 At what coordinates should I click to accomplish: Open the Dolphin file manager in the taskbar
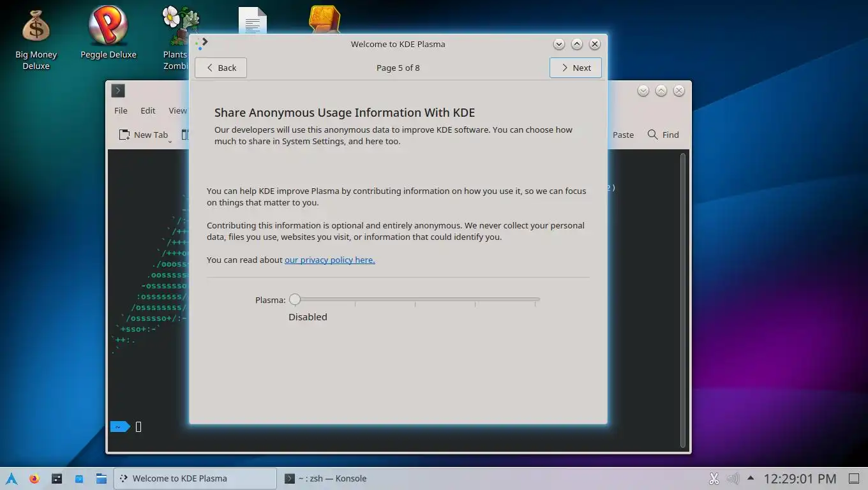(101, 478)
